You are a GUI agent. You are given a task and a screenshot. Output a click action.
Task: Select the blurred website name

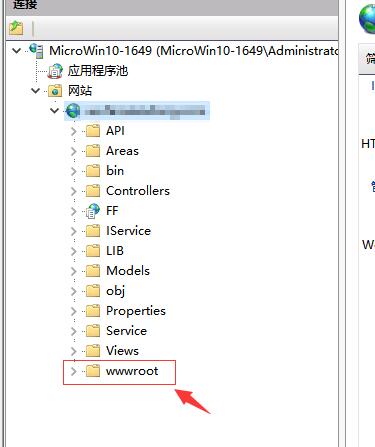(x=145, y=111)
